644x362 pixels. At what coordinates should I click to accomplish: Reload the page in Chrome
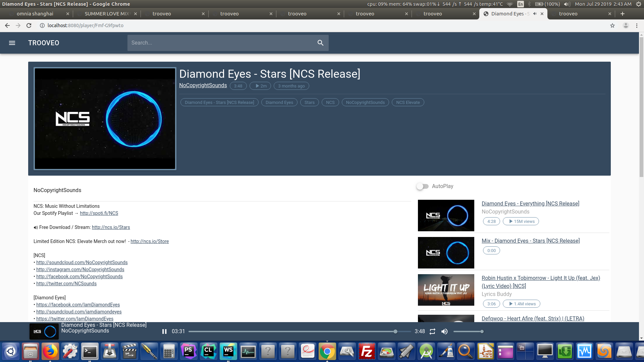[x=29, y=25]
